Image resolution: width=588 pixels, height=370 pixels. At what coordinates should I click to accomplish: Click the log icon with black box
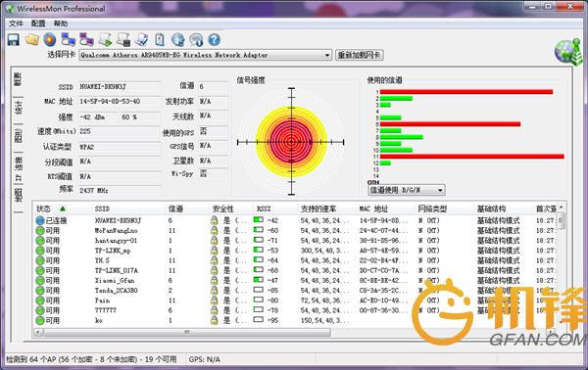(x=123, y=40)
